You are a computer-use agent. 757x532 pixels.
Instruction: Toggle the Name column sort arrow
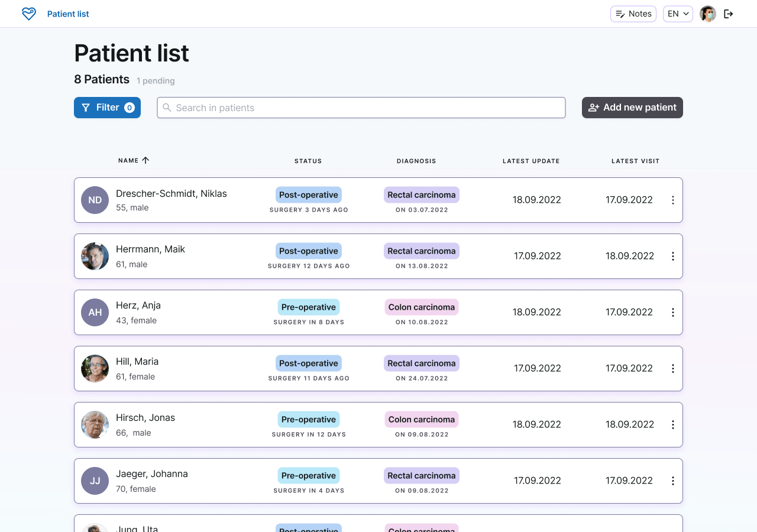pyautogui.click(x=145, y=160)
